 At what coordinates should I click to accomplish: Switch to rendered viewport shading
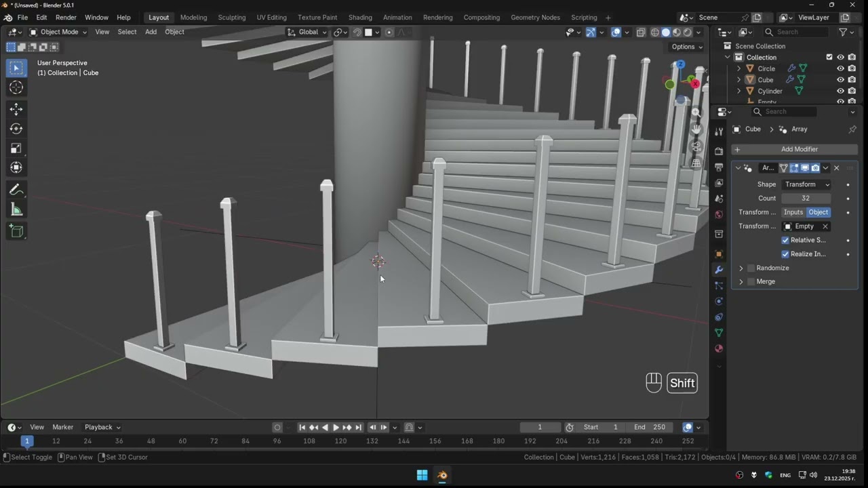pyautogui.click(x=688, y=32)
